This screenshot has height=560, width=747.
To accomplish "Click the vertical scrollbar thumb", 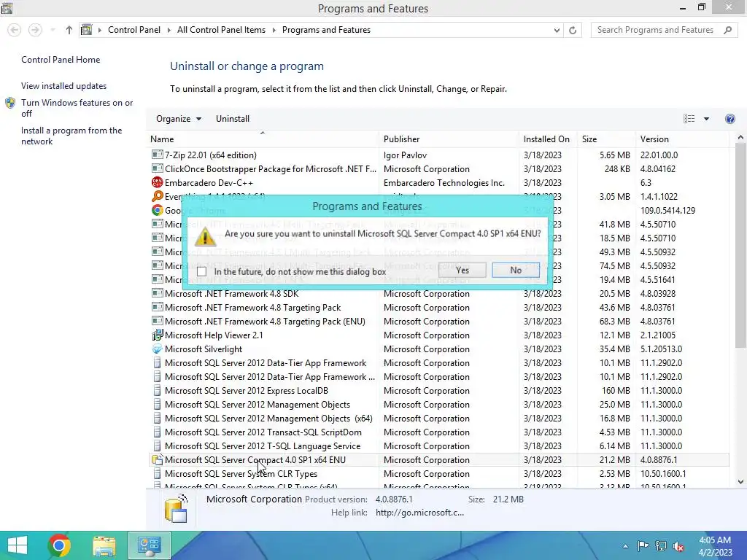I will pyautogui.click(x=740, y=245).
